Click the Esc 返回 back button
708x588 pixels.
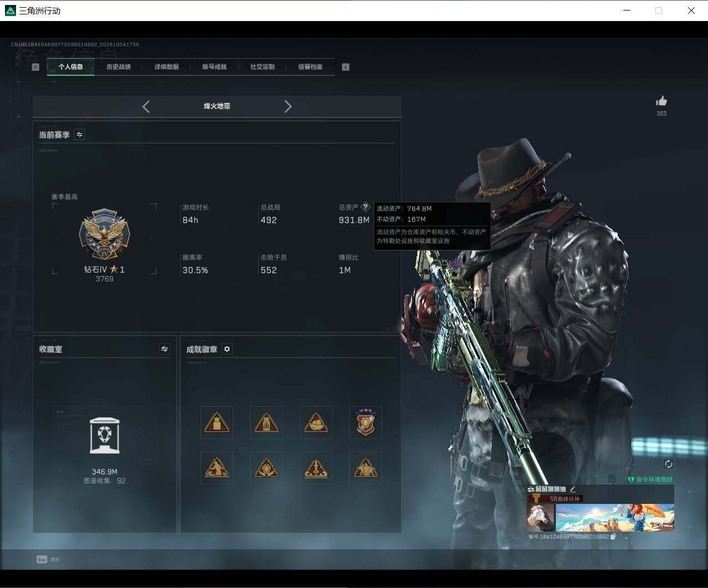[48, 559]
